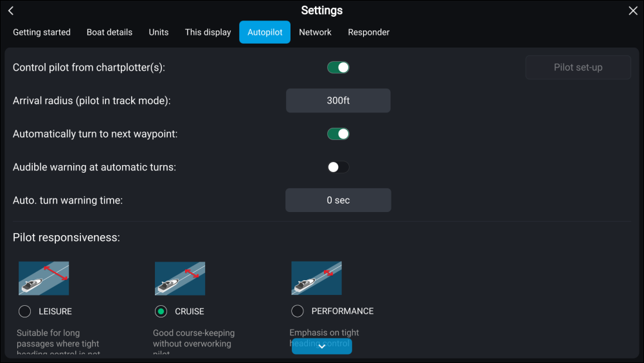Click the Good course-keeping description text
The height and width of the screenshot is (363, 644).
[x=194, y=342]
